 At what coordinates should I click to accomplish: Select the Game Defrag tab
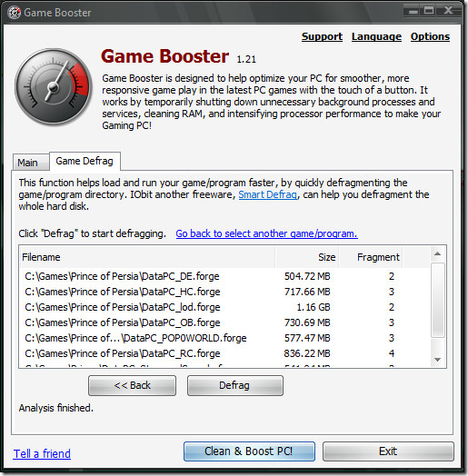[85, 161]
